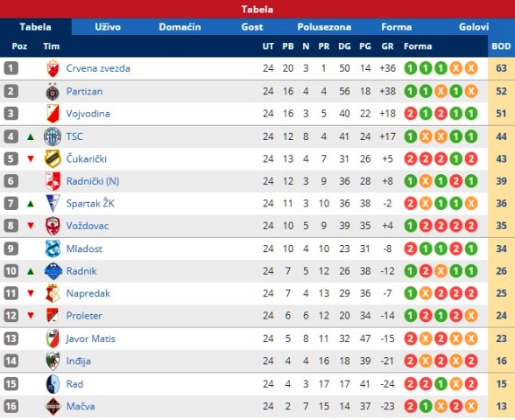Open the Golovi tab
The image size is (515, 420).
pos(473,27)
